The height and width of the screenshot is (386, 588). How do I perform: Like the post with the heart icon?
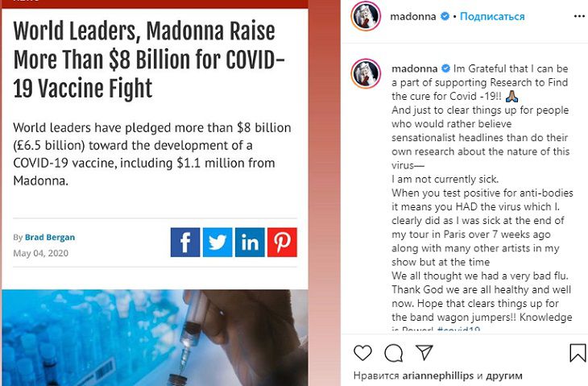pyautogui.click(x=362, y=353)
